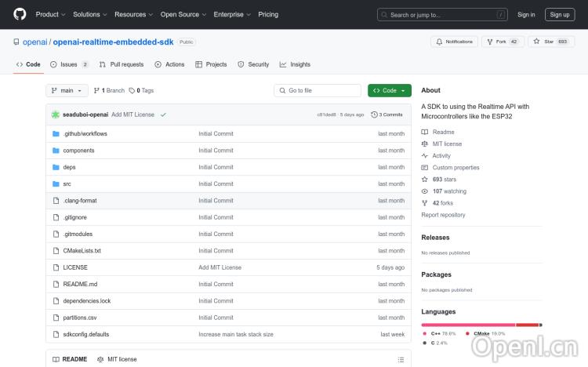Screen dimensions: 588x367
Task: Click the 3 Commits history icon
Action: tap(374, 114)
